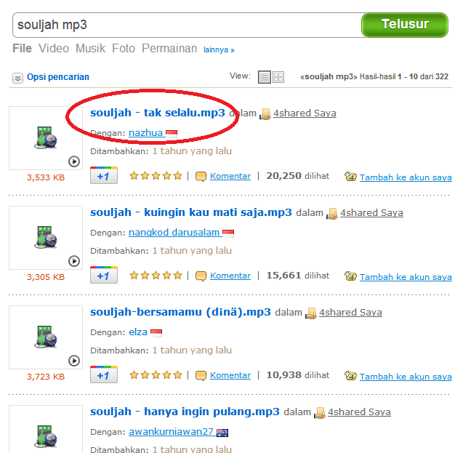This screenshot has height=453, width=476.
Task: Select the Video search tab
Action: [54, 48]
